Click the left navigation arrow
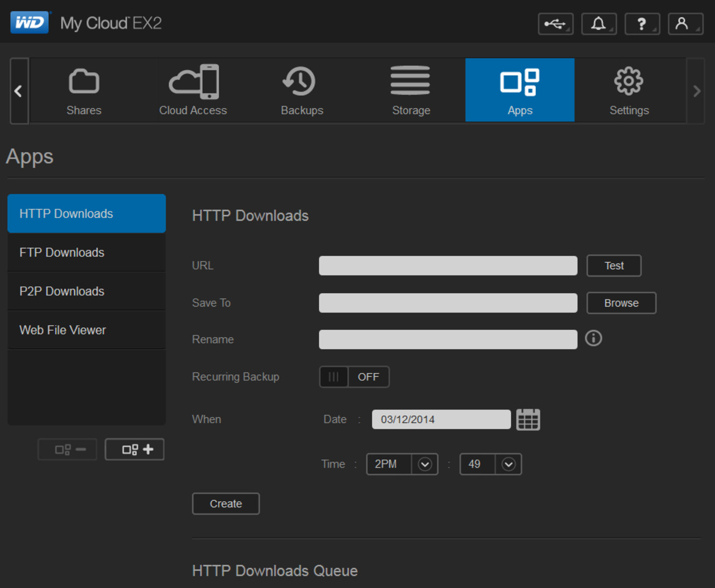The height and width of the screenshot is (588, 715). click(x=19, y=90)
